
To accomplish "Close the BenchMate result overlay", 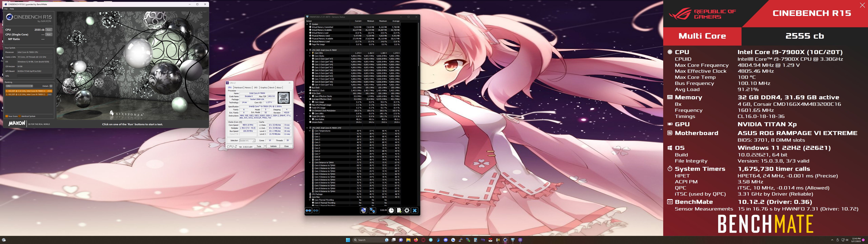I will (862, 5).
